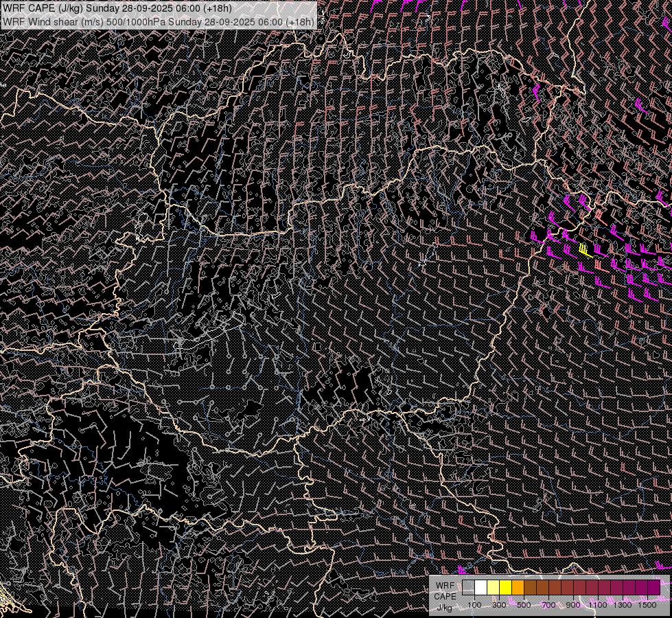672x618 pixels.
Task: Choose the last purple swatch in the legend
Action: pos(653,587)
